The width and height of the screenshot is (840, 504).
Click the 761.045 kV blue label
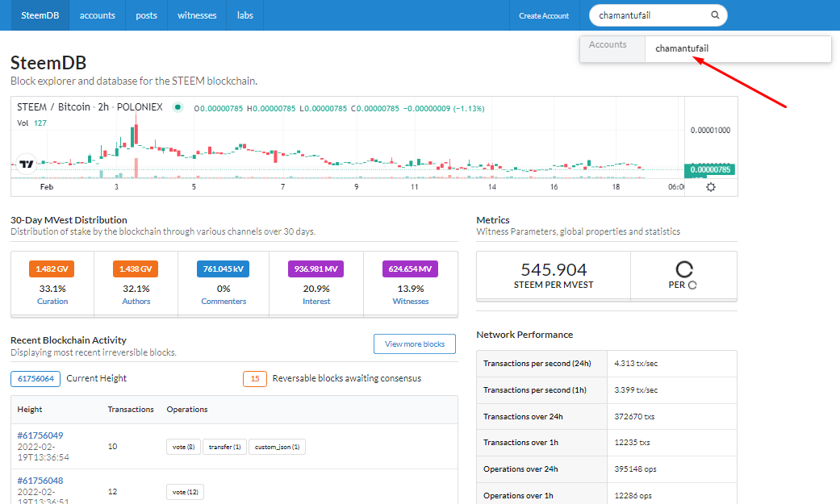(x=223, y=269)
